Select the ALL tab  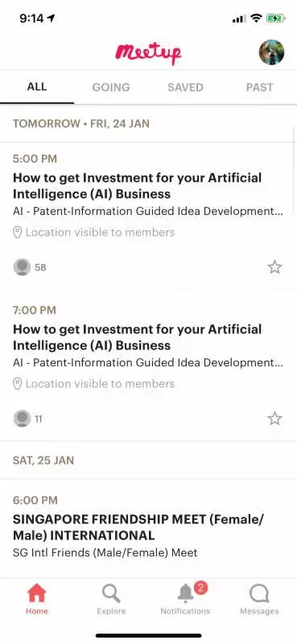pyautogui.click(x=37, y=87)
